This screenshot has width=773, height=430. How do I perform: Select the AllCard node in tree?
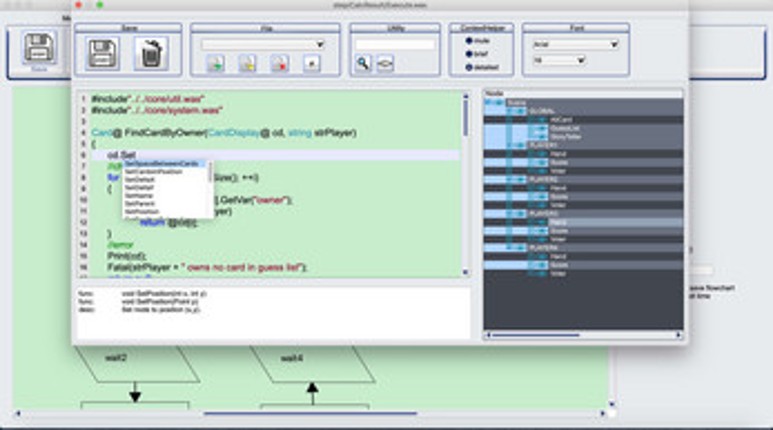click(x=561, y=120)
